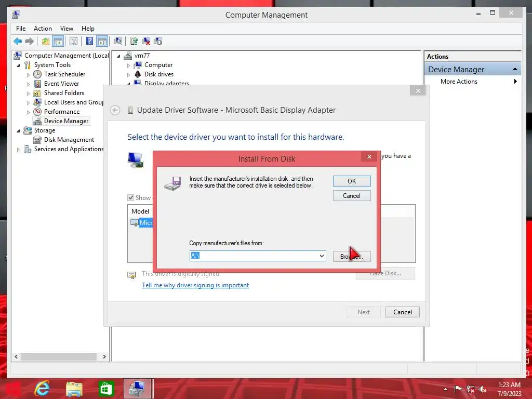This screenshot has width=532, height=399.
Task: Close the Install From Disk dialog
Action: pyautogui.click(x=369, y=156)
